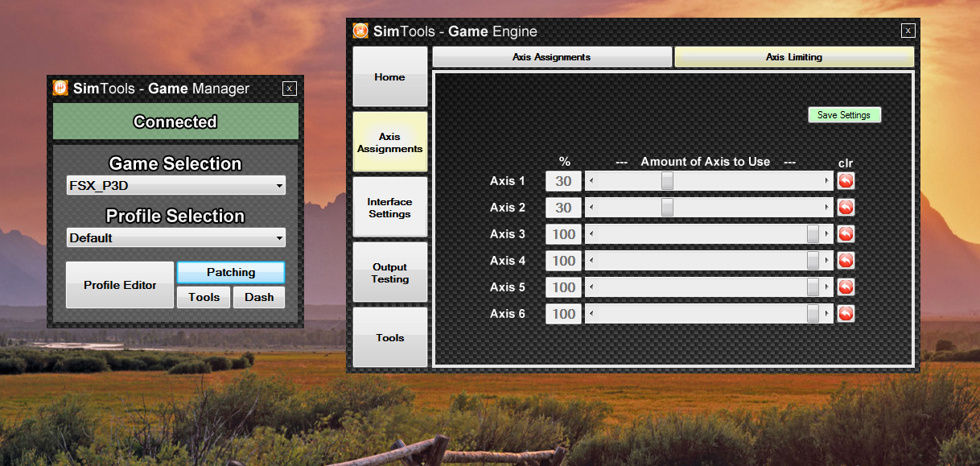
Task: Click the green Connected status bar
Action: click(175, 122)
